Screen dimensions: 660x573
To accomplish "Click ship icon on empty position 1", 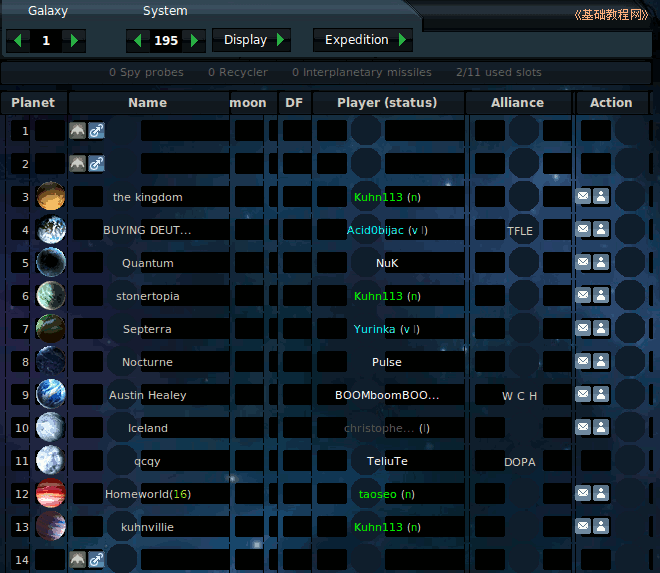I will click(78, 131).
